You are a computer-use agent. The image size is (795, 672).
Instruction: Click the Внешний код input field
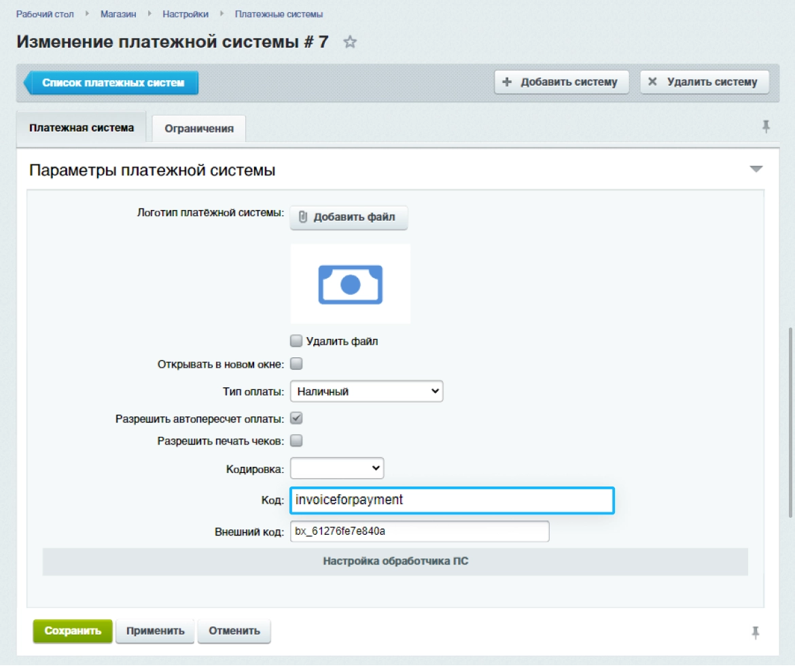pyautogui.click(x=419, y=531)
